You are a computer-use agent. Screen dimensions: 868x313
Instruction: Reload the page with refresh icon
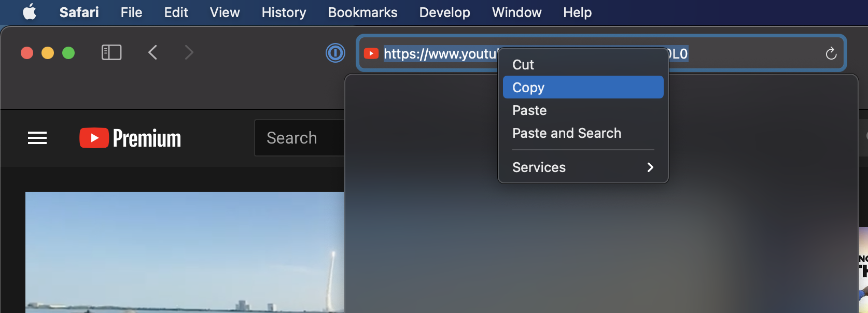pyautogui.click(x=831, y=53)
